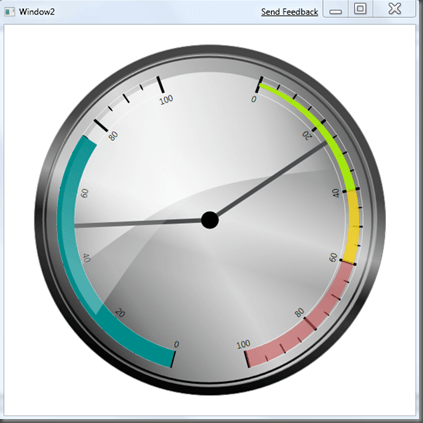
Task: Click the 20 label on lower left scale
Action: pyautogui.click(x=120, y=313)
